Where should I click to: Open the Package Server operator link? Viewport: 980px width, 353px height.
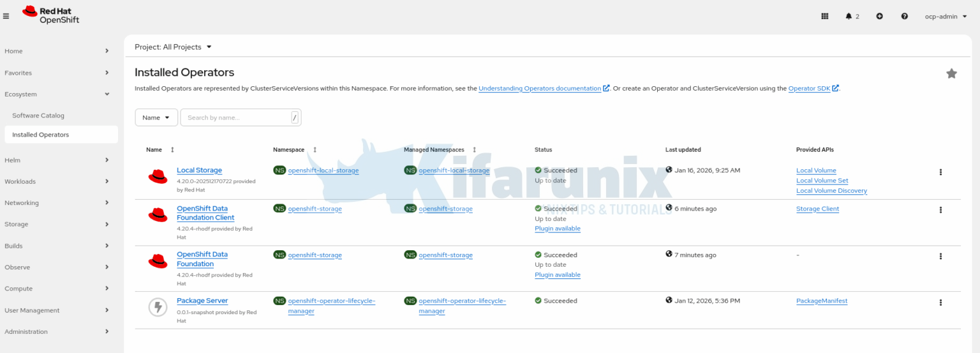pyautogui.click(x=202, y=301)
